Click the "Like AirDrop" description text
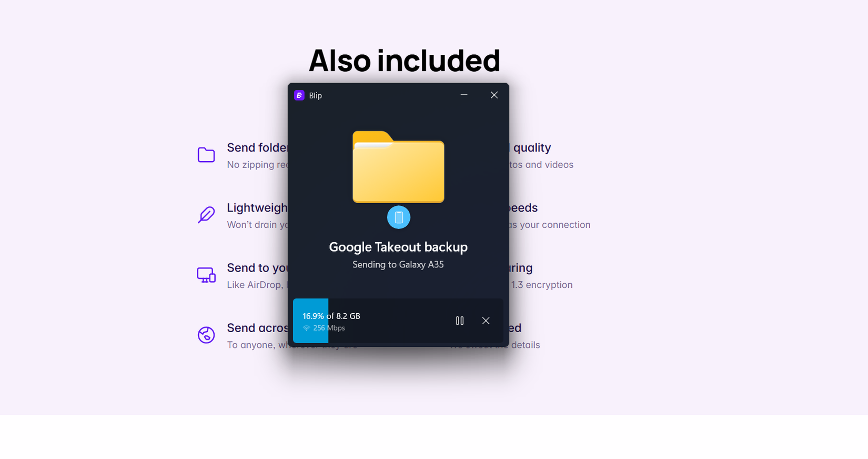The image size is (868, 459). (255, 285)
